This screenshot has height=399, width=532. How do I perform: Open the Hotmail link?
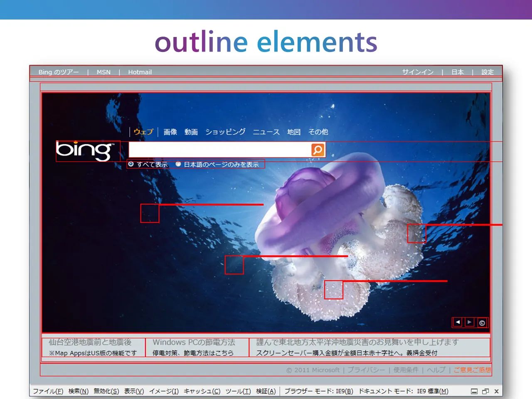click(140, 72)
